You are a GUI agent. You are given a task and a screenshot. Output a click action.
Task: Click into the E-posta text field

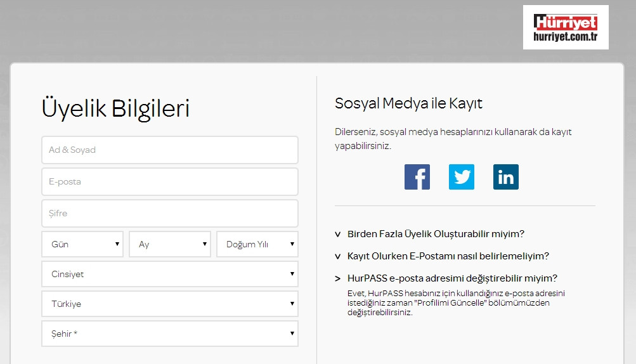170,182
